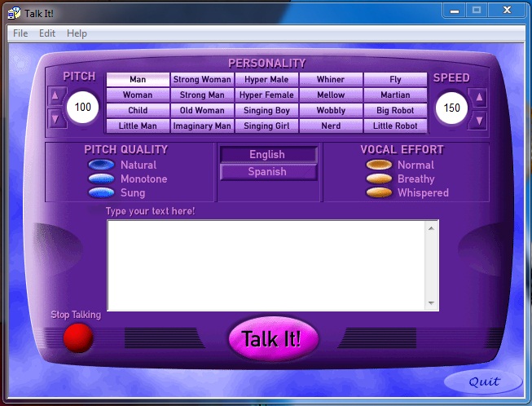Pick the Imaginary Man voice
The height and width of the screenshot is (406, 532).
pos(202,126)
